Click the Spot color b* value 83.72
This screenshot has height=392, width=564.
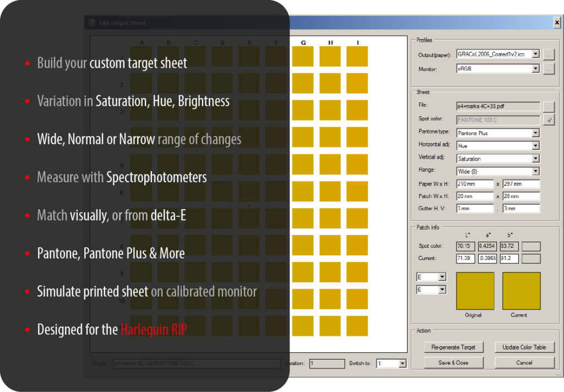click(x=509, y=246)
